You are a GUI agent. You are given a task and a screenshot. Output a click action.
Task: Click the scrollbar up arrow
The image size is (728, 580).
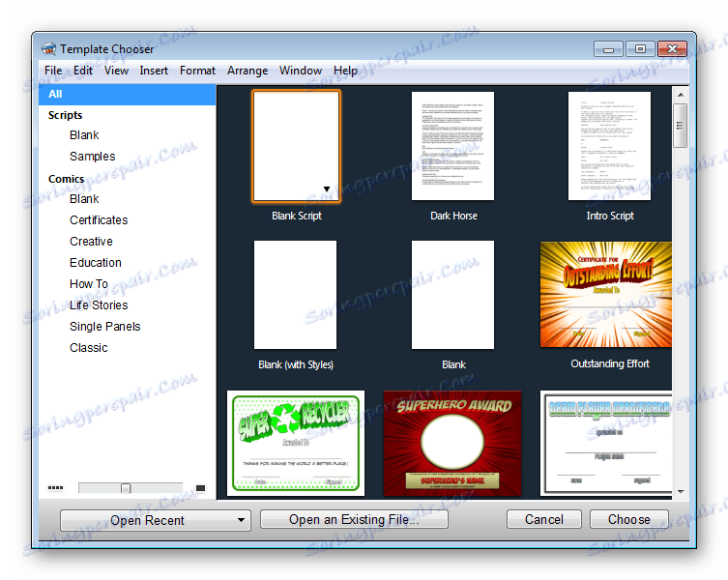click(681, 95)
